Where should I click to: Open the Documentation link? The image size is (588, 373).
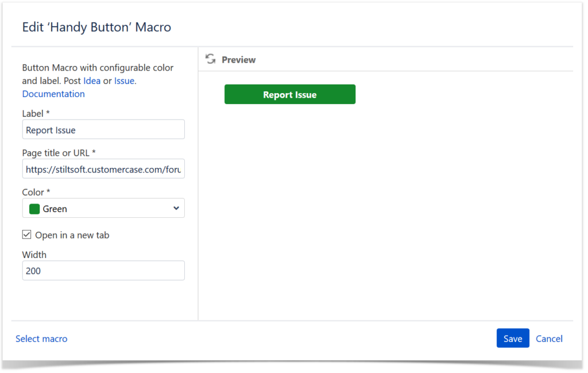pos(53,94)
